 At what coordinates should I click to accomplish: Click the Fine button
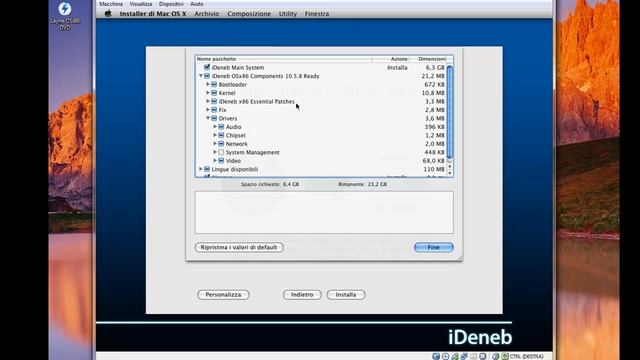pyautogui.click(x=433, y=247)
